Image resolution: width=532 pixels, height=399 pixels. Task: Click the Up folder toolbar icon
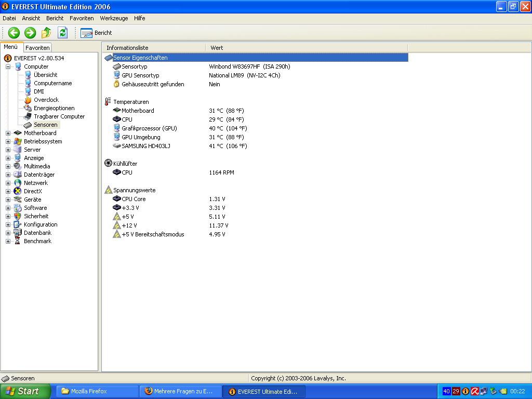tap(46, 33)
